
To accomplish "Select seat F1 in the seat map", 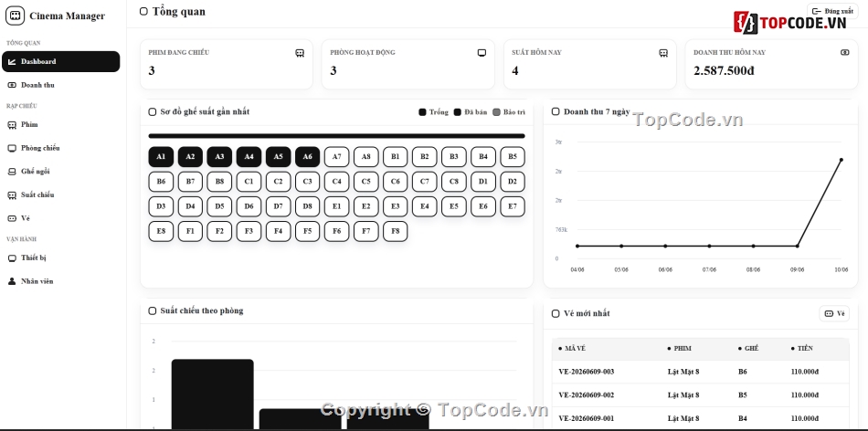I will 190,231.
